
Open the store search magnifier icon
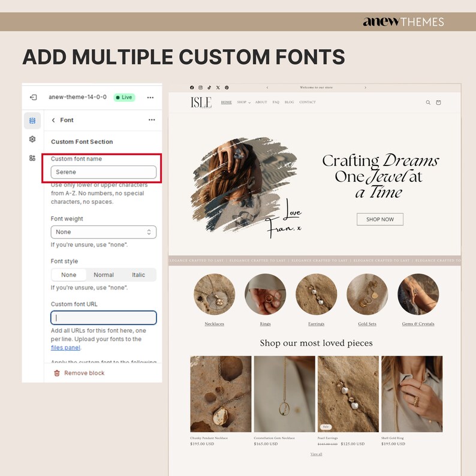[428, 103]
